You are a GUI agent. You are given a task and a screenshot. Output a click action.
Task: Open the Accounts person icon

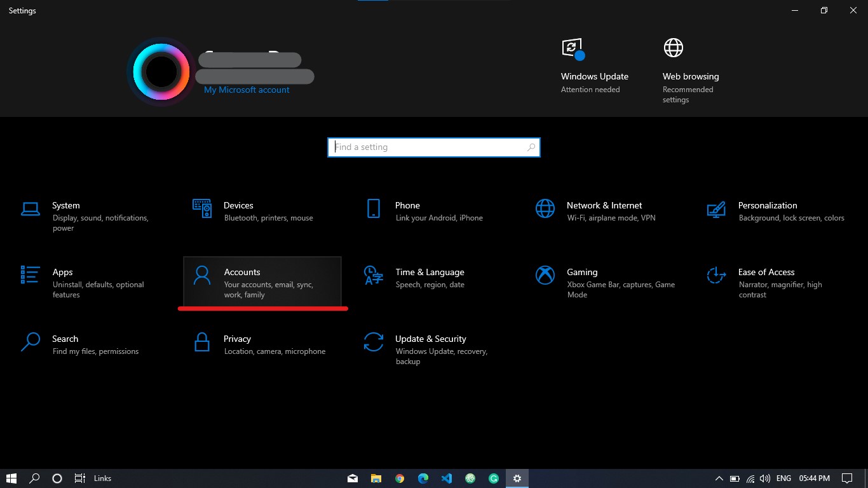pos(202,275)
